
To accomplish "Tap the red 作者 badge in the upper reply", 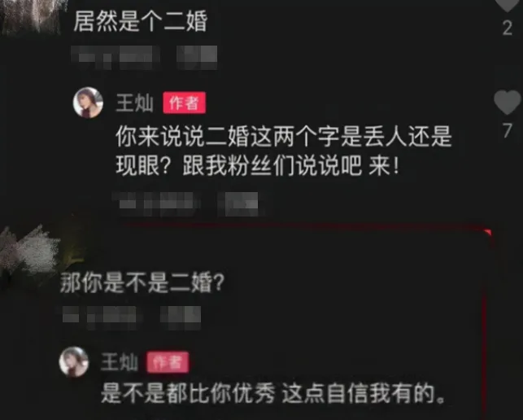I will click(184, 103).
